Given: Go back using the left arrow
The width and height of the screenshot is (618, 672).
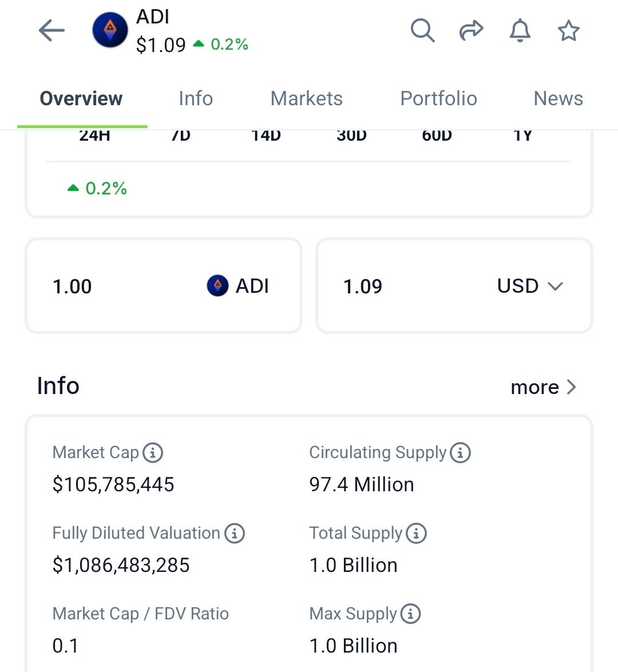Looking at the screenshot, I should [x=51, y=30].
